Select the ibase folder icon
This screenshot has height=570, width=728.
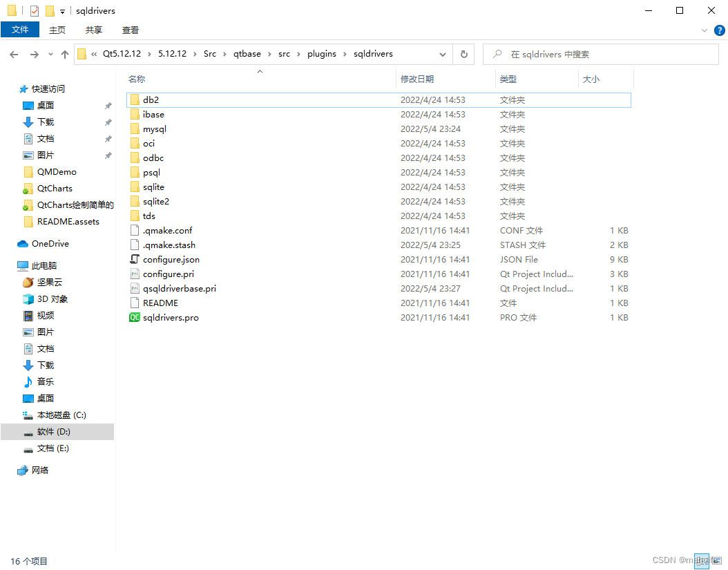click(x=135, y=114)
